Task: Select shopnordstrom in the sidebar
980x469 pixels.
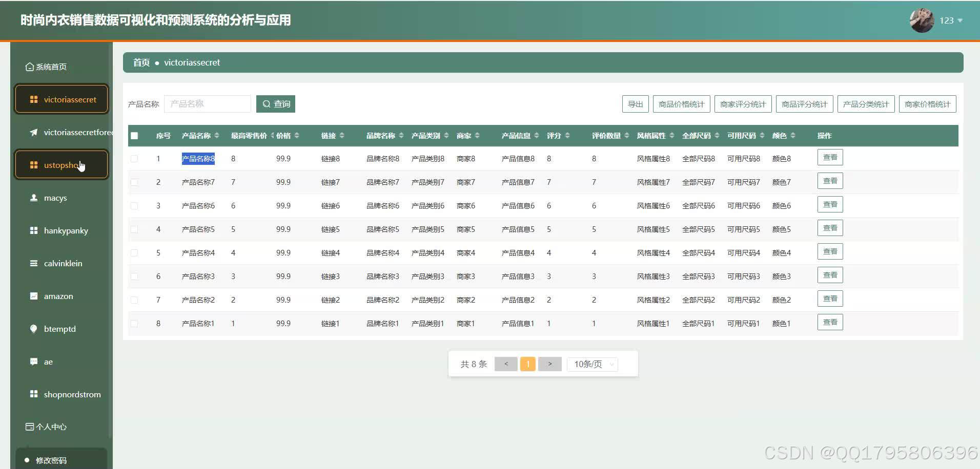Action: point(62,394)
